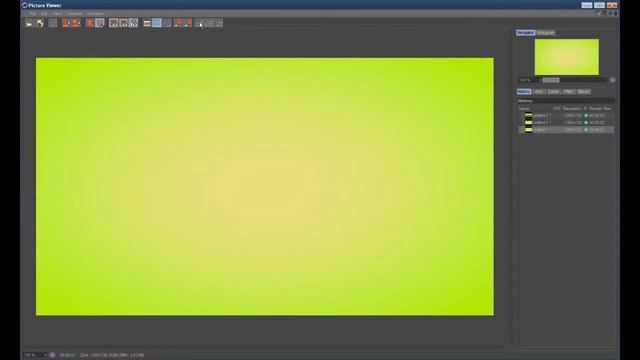Screen dimensions: 640x360
Task: Open the Edit menu
Action: [44, 13]
